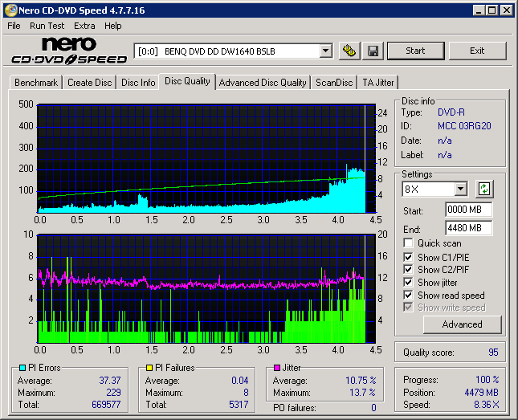Click the End position MB field
Image resolution: width=518 pixels, height=420 pixels.
[x=468, y=227]
